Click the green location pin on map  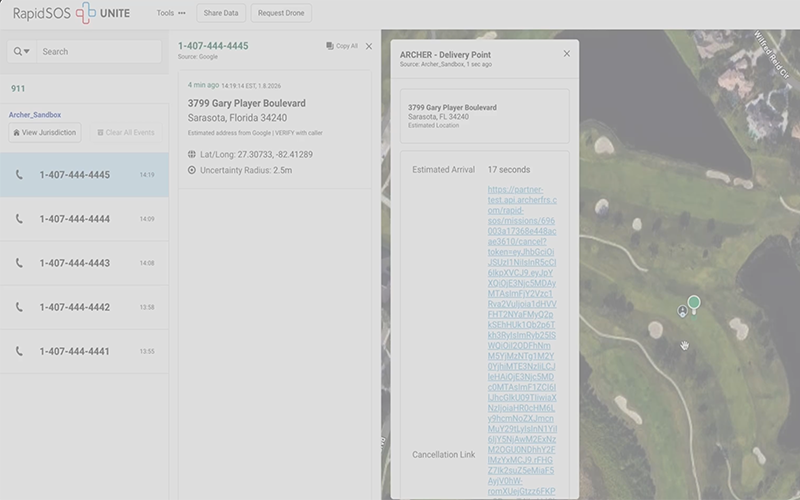point(693,302)
